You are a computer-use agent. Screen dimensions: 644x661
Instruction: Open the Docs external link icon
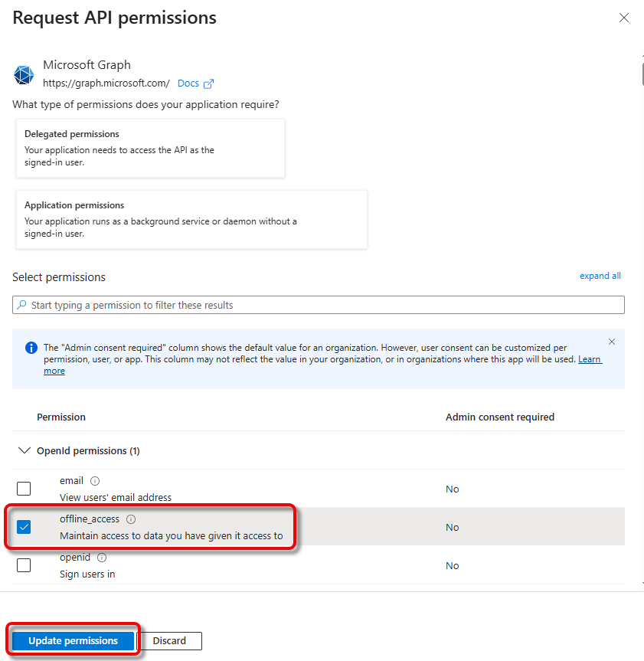click(208, 83)
